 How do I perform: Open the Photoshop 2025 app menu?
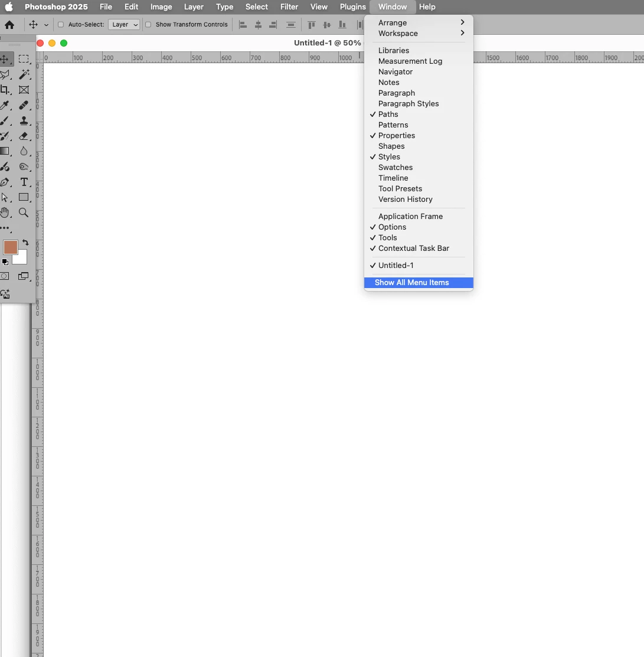56,6
